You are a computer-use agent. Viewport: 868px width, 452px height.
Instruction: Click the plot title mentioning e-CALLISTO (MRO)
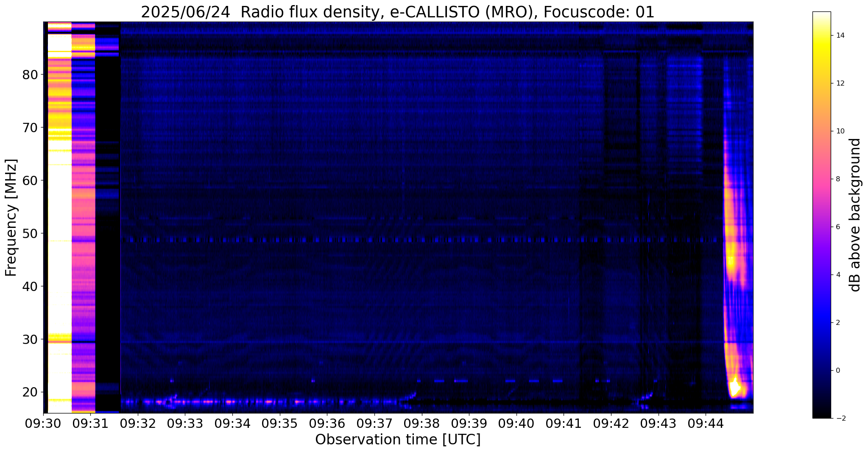[397, 12]
